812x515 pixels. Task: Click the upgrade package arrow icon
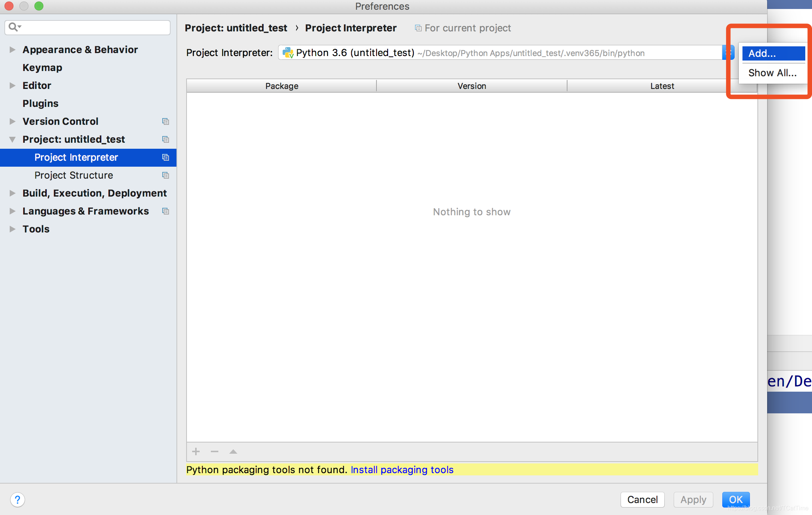point(233,451)
